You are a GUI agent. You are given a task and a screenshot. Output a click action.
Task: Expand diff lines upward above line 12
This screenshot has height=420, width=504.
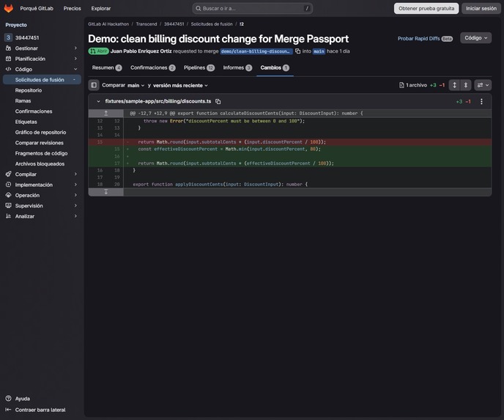(105, 113)
